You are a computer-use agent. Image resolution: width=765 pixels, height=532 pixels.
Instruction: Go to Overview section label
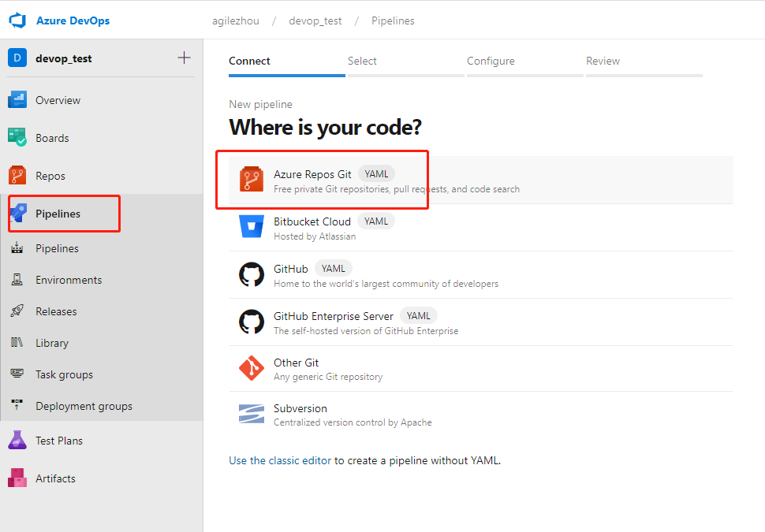coord(58,100)
